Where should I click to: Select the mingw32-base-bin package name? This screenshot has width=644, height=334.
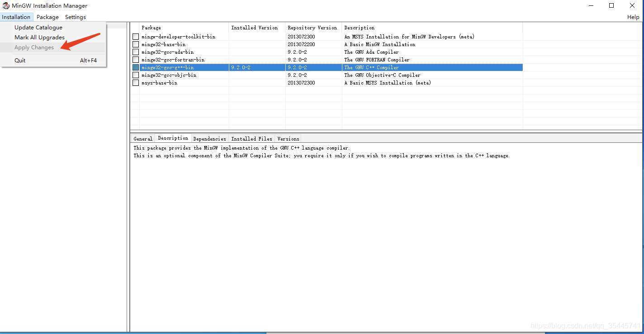click(x=163, y=44)
